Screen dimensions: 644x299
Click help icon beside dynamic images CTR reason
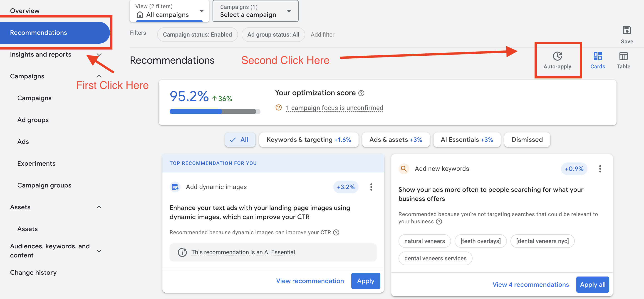tap(336, 232)
